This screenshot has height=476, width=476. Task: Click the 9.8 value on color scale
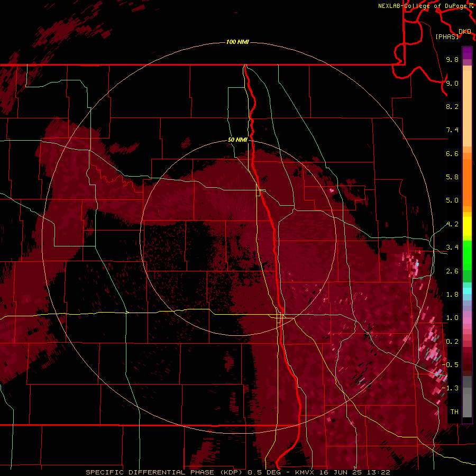click(x=452, y=59)
